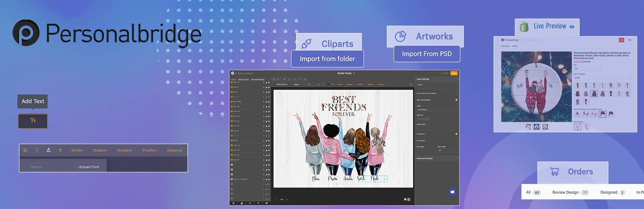
Task: Toggle the Is required checkbox
Action: [456, 134]
